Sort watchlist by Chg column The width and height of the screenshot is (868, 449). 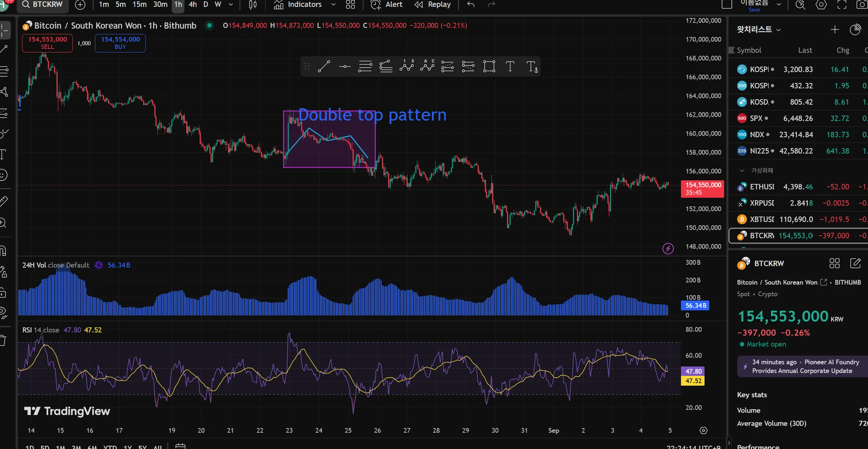tap(843, 51)
